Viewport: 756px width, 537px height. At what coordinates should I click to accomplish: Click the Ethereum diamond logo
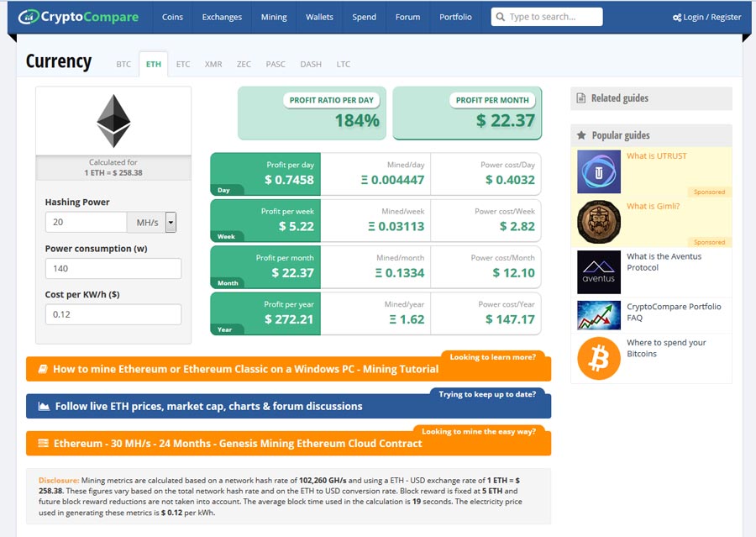coord(113,121)
